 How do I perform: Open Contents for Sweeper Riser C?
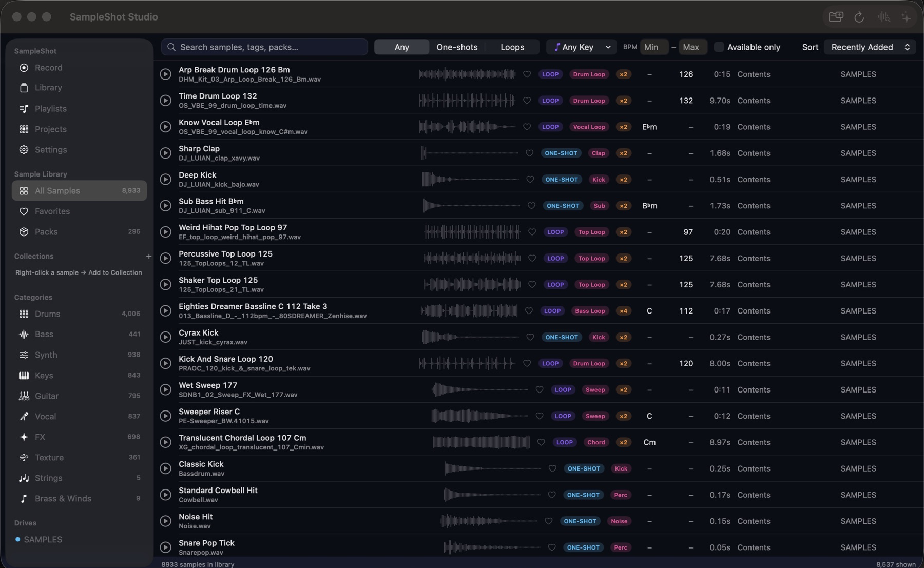click(754, 416)
